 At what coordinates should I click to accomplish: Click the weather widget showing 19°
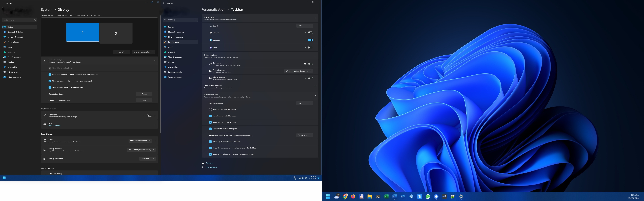click(x=337, y=196)
